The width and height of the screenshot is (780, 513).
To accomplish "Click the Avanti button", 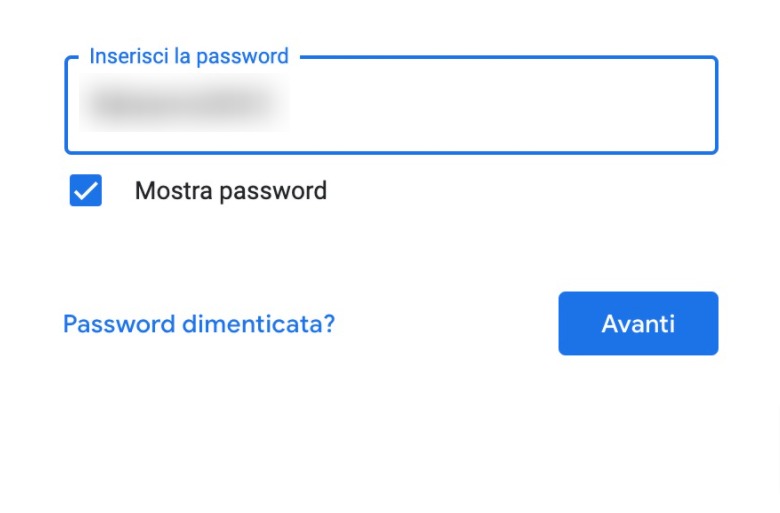I will coord(638,323).
